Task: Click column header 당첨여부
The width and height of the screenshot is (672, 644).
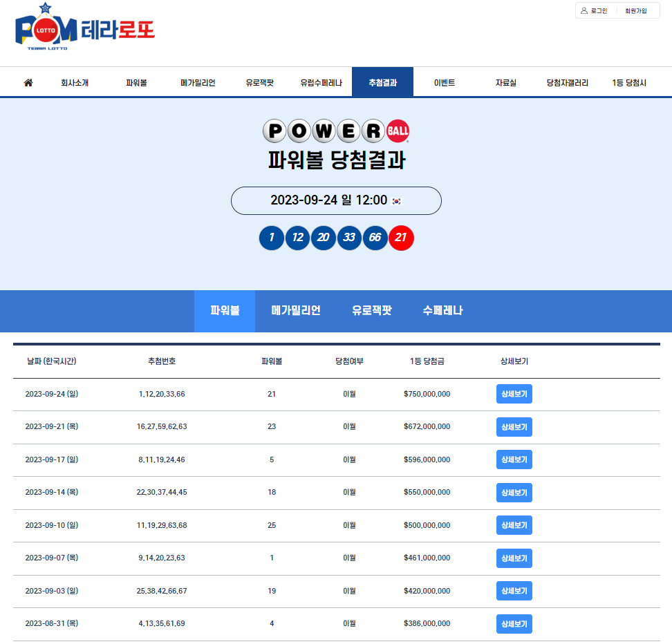Action: [349, 361]
